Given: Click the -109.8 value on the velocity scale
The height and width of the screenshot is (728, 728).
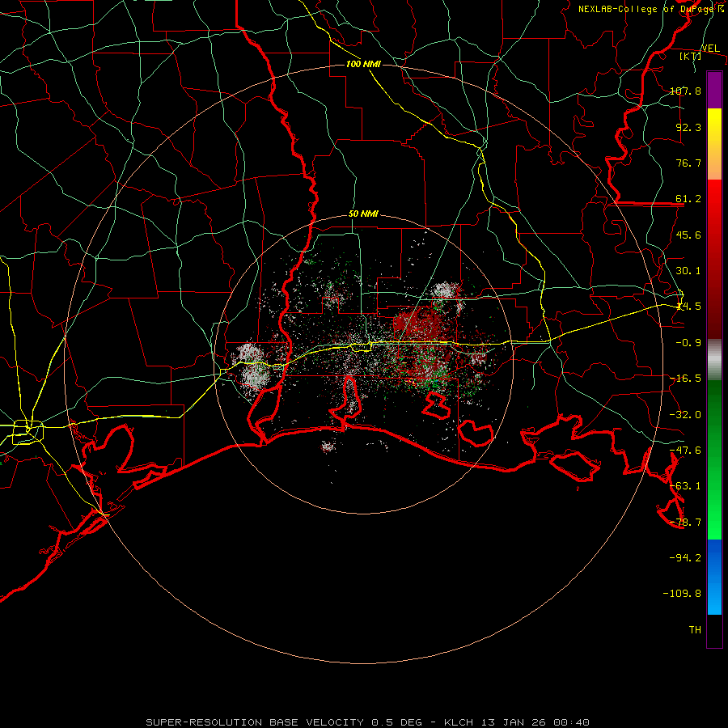Looking at the screenshot, I should click(x=682, y=594).
